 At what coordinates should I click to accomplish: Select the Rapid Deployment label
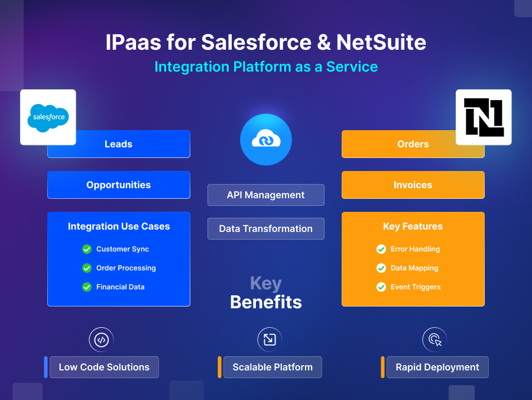[x=437, y=367]
